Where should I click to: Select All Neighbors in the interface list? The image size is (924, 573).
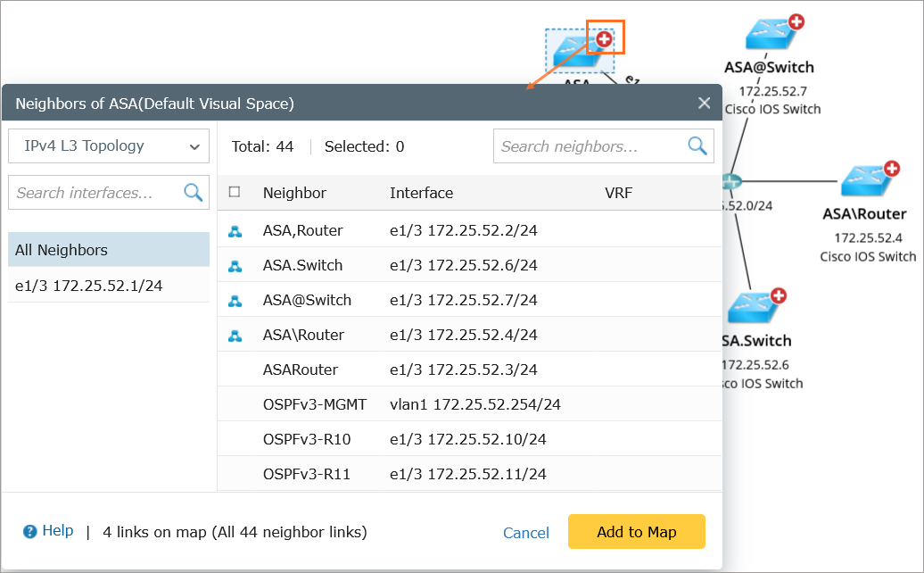pyautogui.click(x=108, y=250)
